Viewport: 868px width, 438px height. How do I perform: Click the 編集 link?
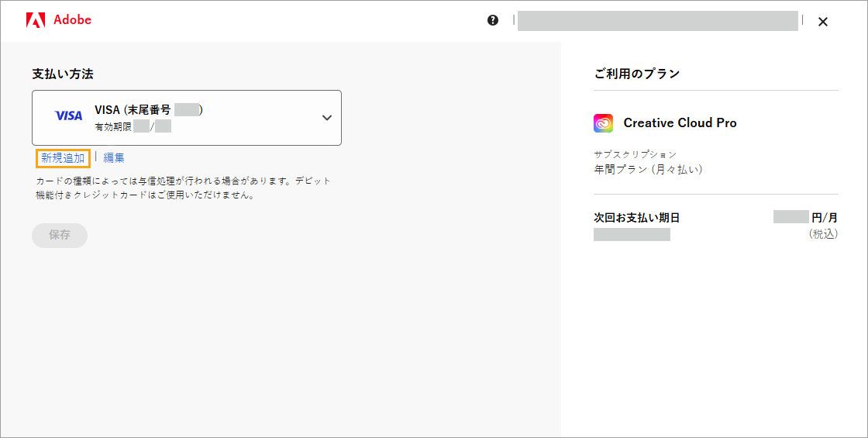point(114,158)
